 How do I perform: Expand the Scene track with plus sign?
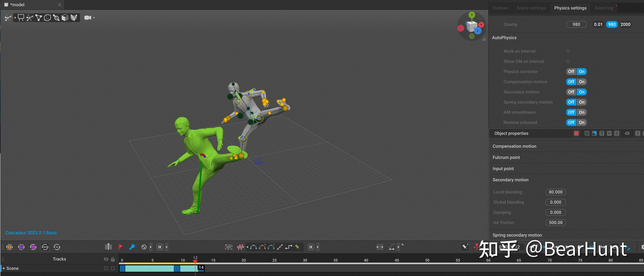4,268
